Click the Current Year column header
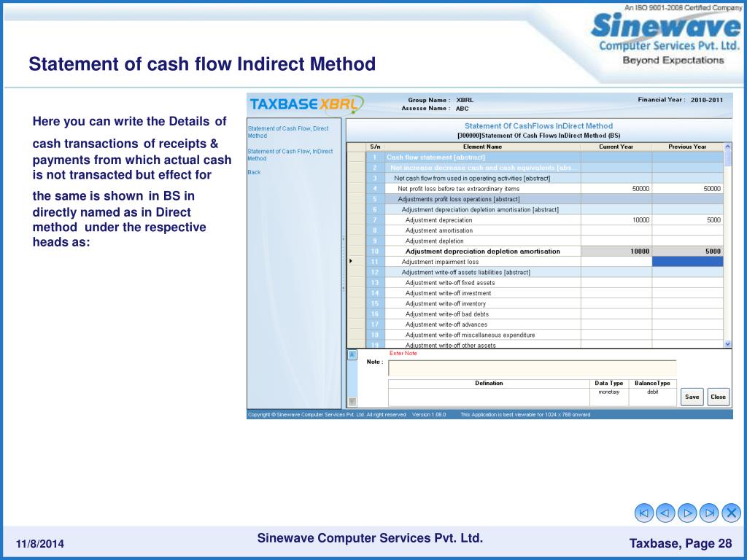 [x=616, y=147]
